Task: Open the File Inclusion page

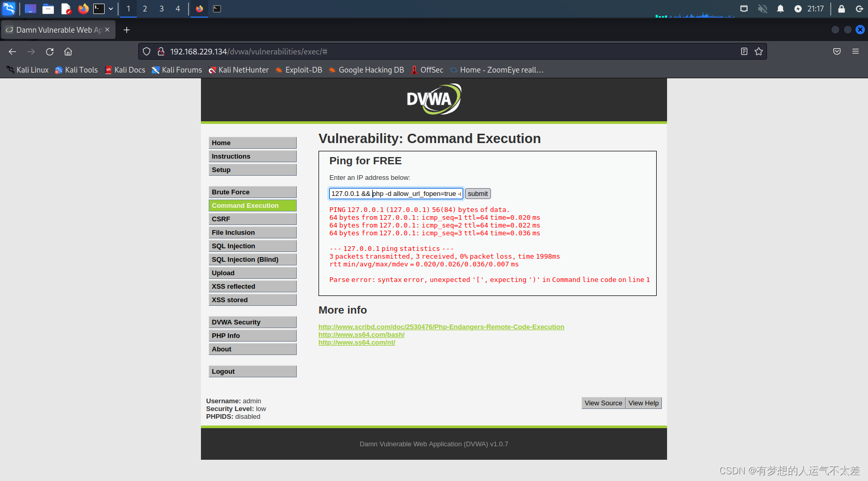Action: click(253, 233)
